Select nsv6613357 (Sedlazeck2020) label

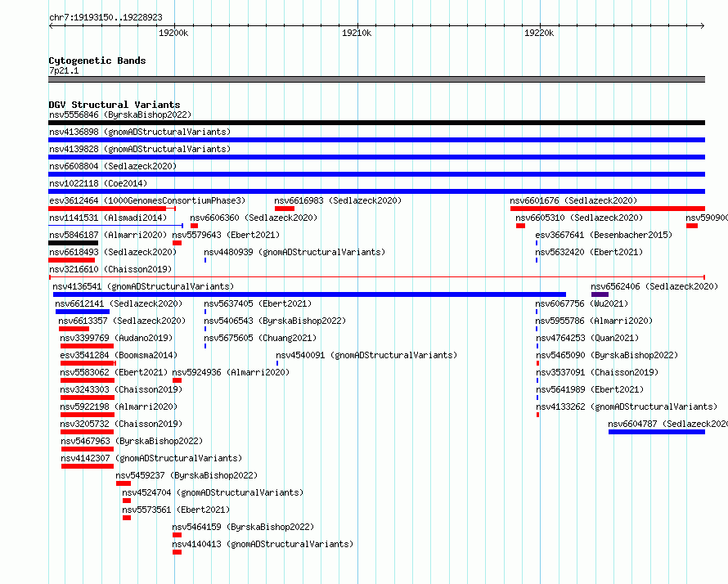[122, 321]
